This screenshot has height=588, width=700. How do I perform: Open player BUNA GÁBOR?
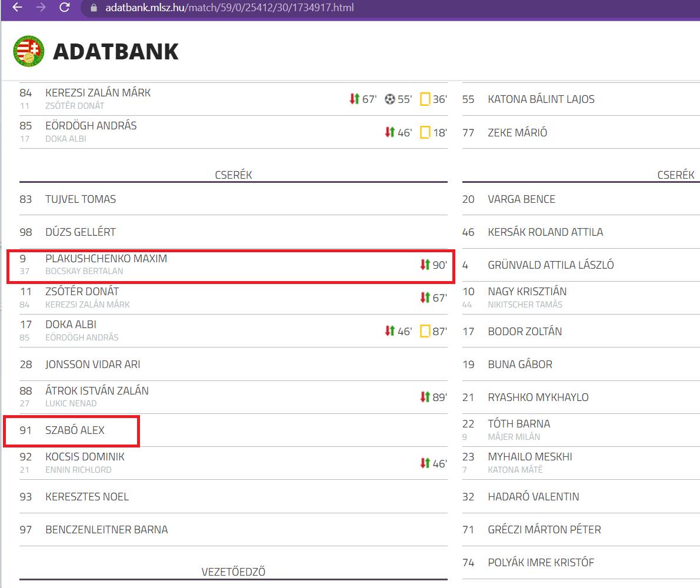click(519, 365)
